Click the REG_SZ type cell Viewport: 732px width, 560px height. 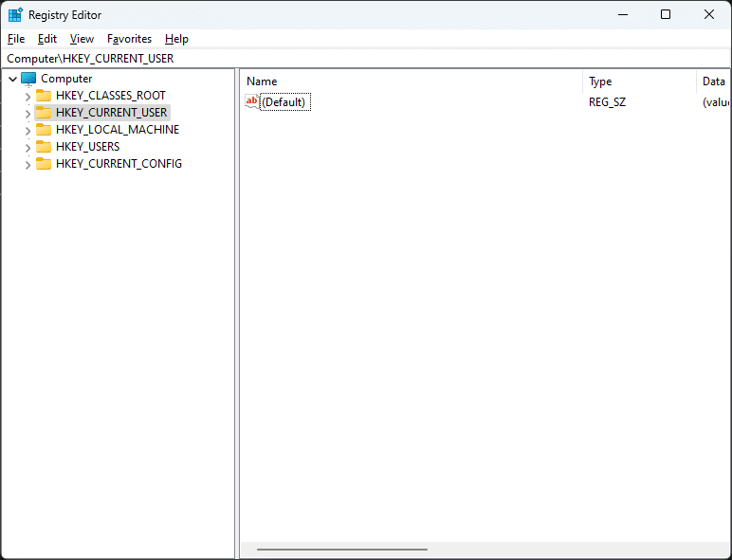[x=608, y=102]
